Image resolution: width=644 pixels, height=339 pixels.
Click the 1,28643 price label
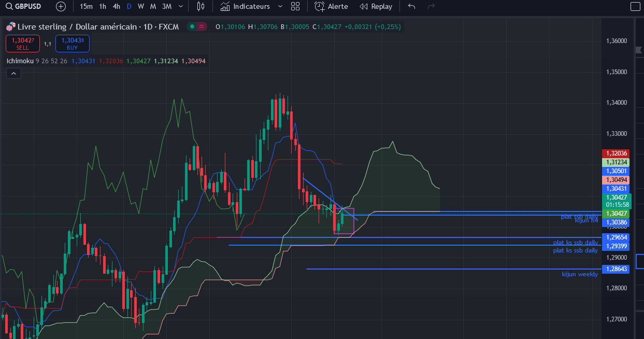pyautogui.click(x=616, y=269)
